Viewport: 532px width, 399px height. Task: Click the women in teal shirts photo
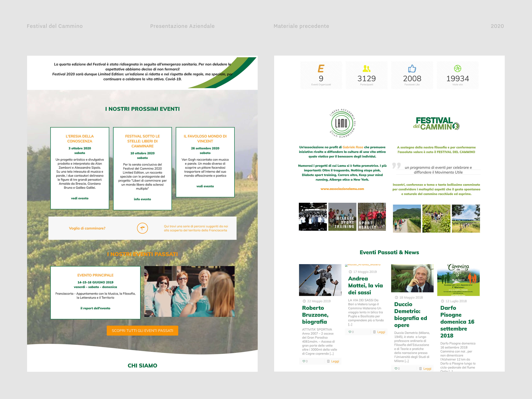coord(189,291)
